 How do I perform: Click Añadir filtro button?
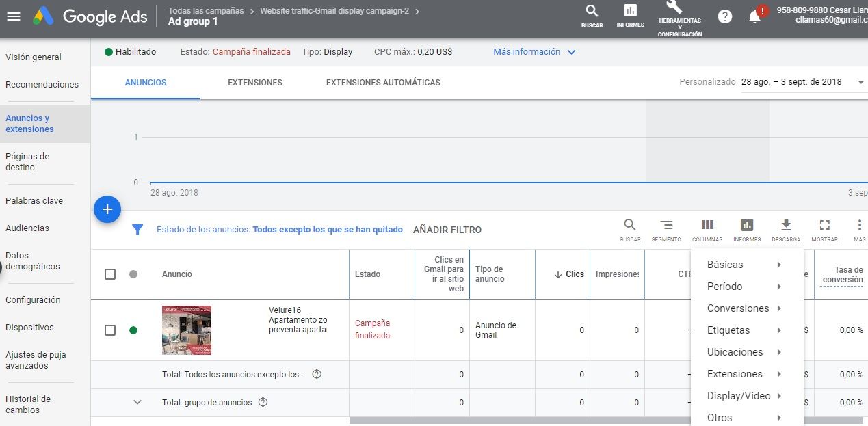447,230
